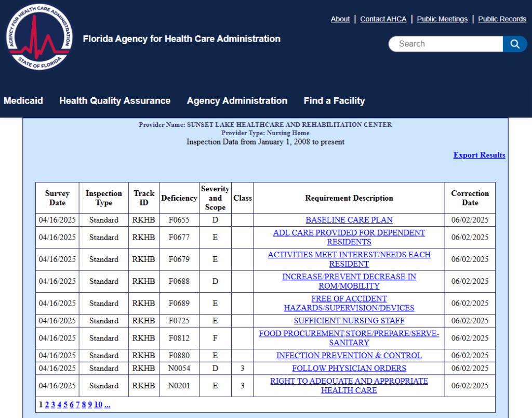This screenshot has height=418, width=532.
Task: Click the Contact AHCA link
Action: pyautogui.click(x=383, y=19)
